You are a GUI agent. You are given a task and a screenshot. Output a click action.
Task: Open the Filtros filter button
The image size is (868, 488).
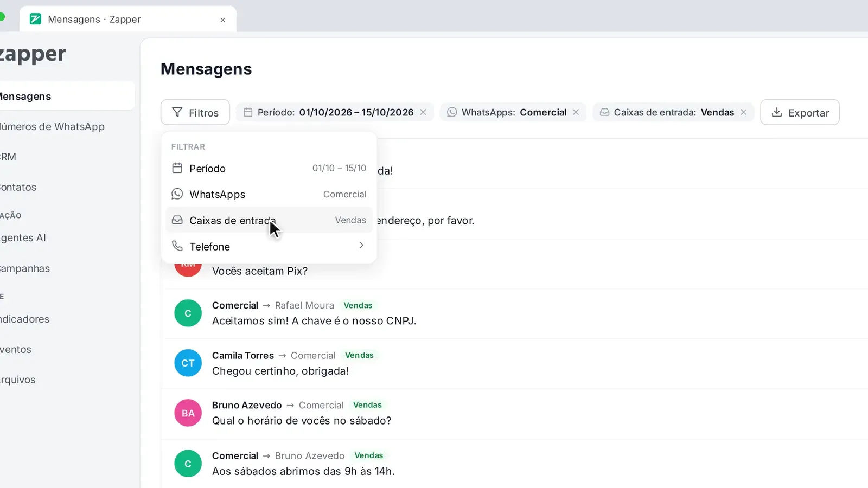(195, 112)
